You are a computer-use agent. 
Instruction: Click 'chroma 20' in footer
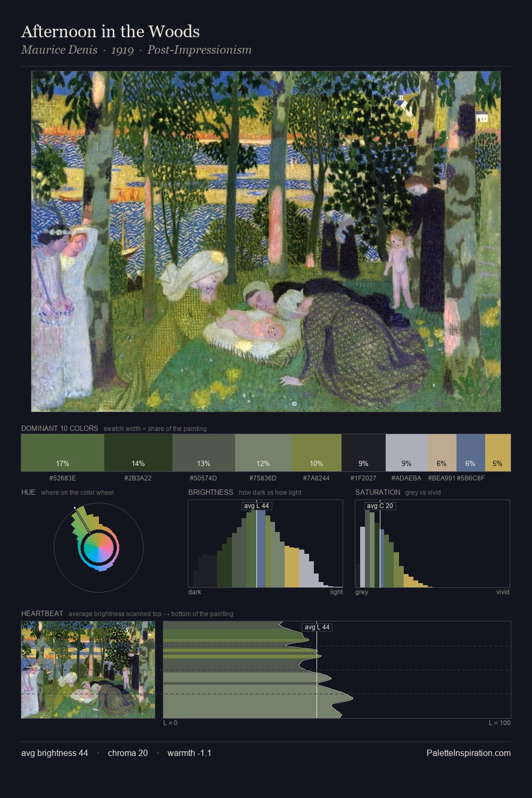click(x=128, y=753)
